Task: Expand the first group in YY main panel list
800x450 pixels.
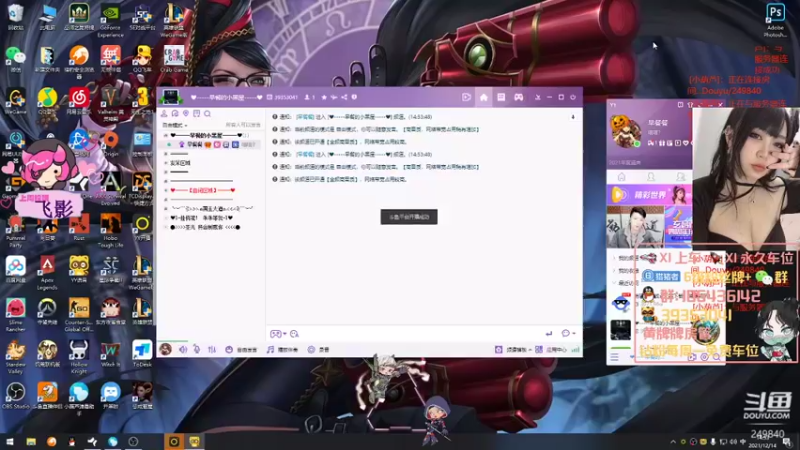Action: [614, 258]
